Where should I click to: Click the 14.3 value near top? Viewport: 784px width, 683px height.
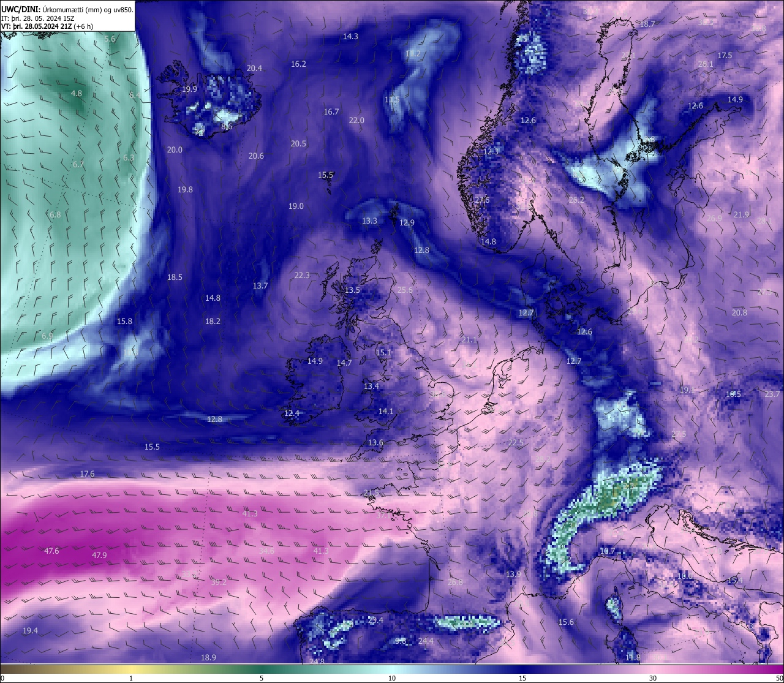(350, 37)
